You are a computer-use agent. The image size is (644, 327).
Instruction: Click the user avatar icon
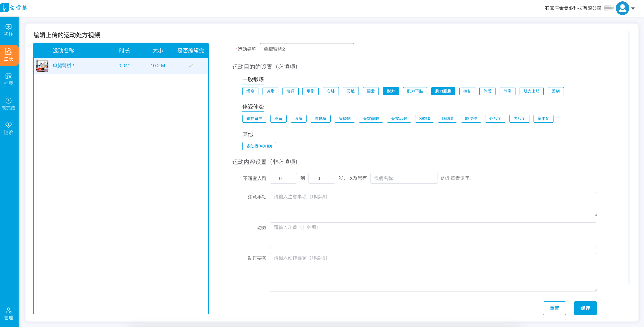coord(622,8)
